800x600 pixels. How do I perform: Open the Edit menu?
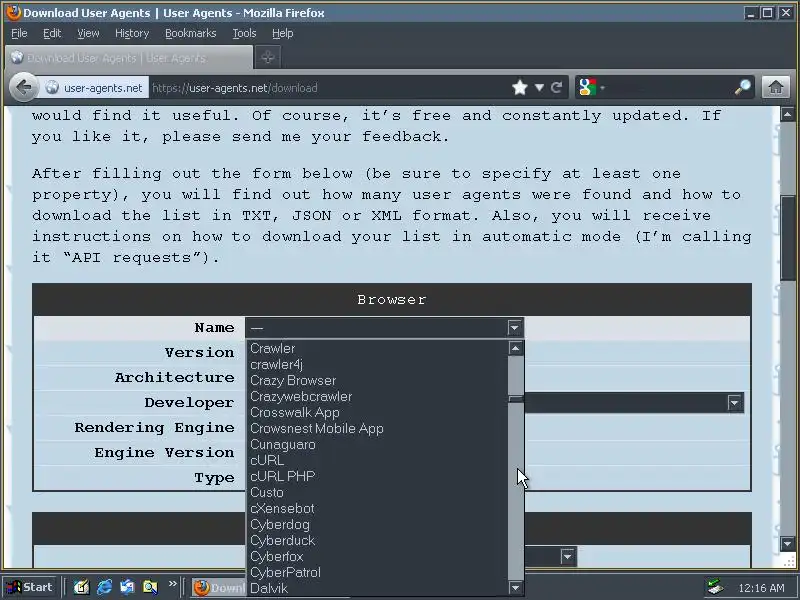tap(52, 33)
